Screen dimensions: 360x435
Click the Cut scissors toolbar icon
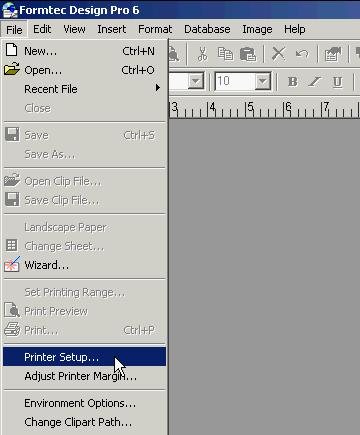tap(202, 54)
